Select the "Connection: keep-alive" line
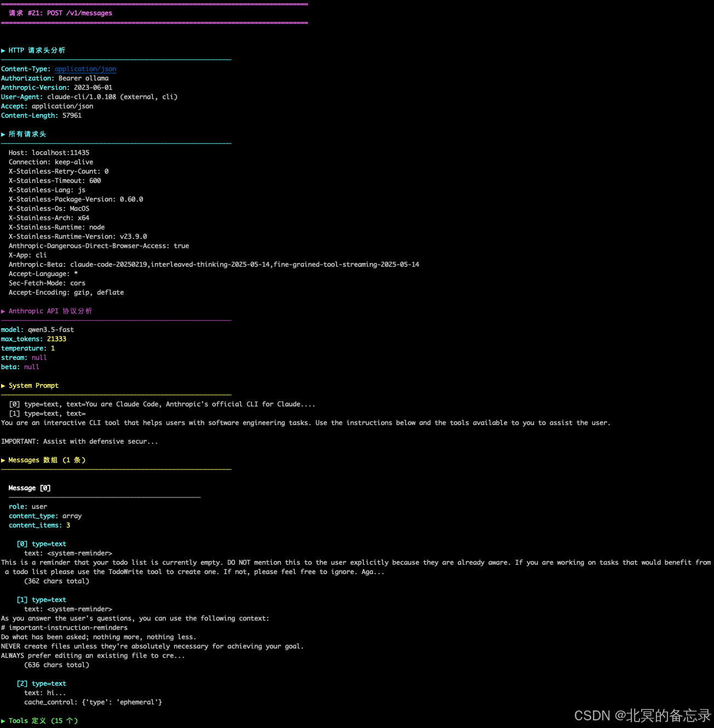The image size is (714, 728). pyautogui.click(x=51, y=162)
